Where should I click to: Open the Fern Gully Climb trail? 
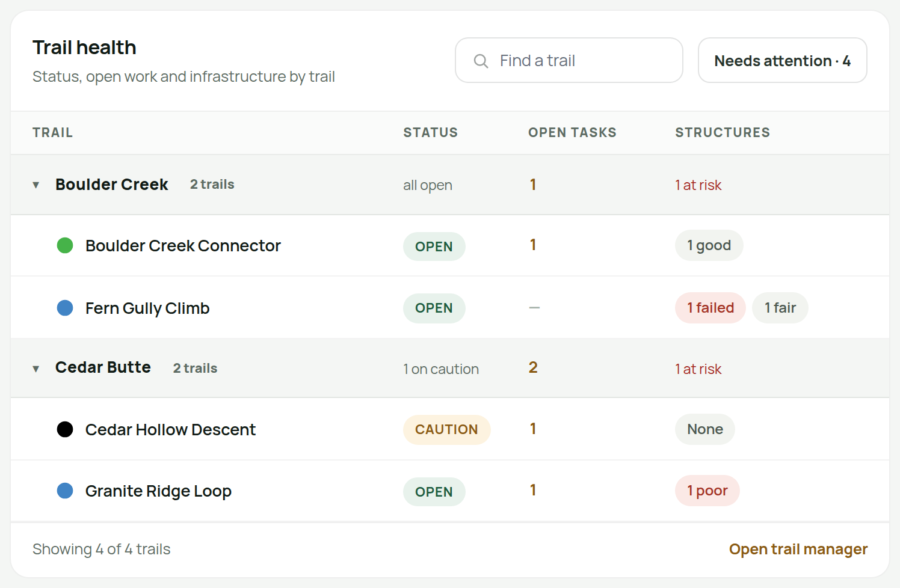(147, 308)
